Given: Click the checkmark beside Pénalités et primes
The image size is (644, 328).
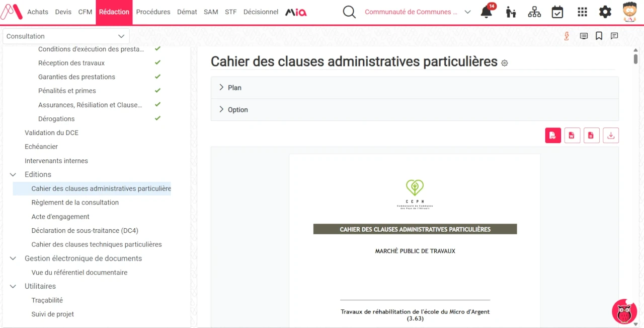Looking at the screenshot, I should pyautogui.click(x=157, y=90).
